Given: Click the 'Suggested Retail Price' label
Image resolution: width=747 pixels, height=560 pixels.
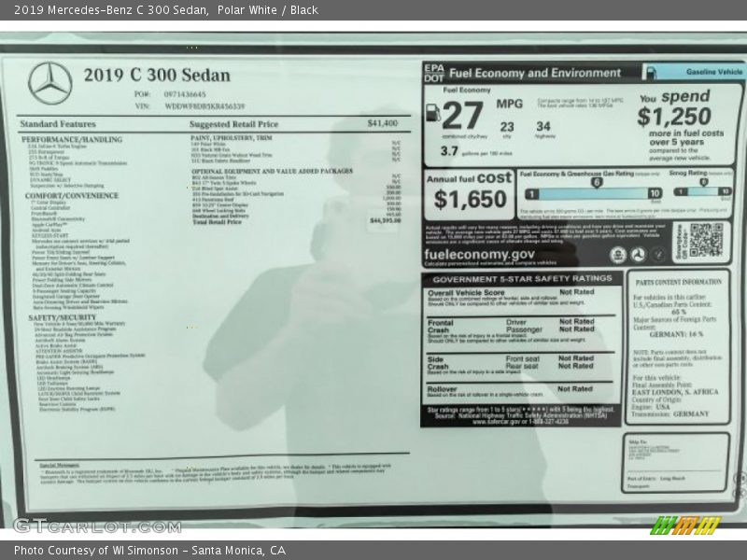Looking at the screenshot, I should tap(233, 124).
